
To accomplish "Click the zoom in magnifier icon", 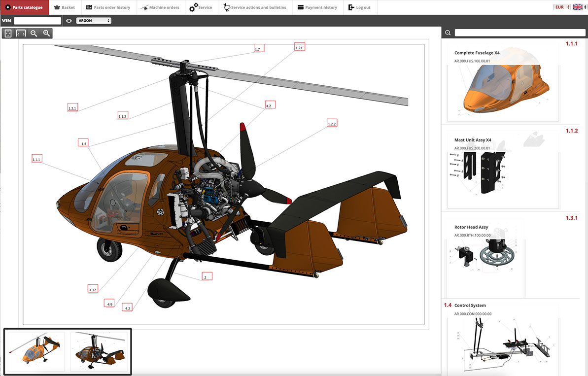I will pyautogui.click(x=46, y=34).
